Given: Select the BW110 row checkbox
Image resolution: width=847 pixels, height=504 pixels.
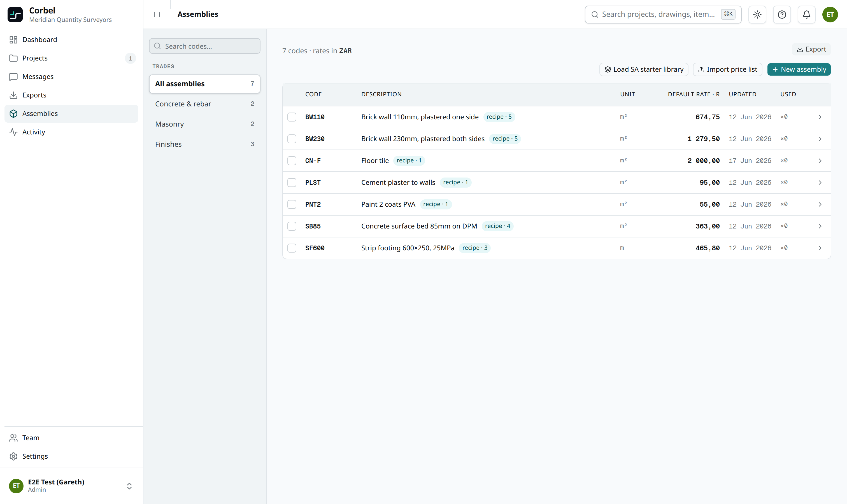Looking at the screenshot, I should [x=292, y=117].
